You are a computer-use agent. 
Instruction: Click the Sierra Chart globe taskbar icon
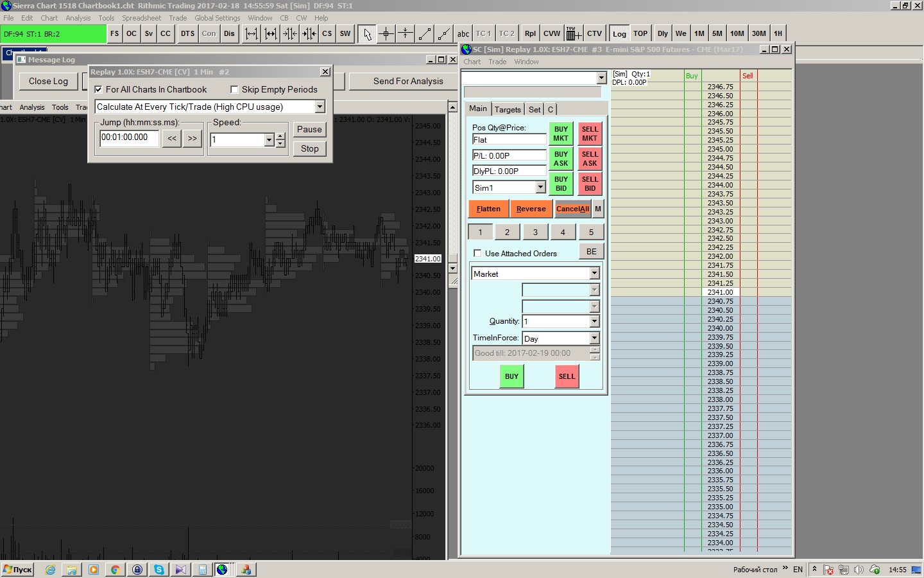point(222,570)
